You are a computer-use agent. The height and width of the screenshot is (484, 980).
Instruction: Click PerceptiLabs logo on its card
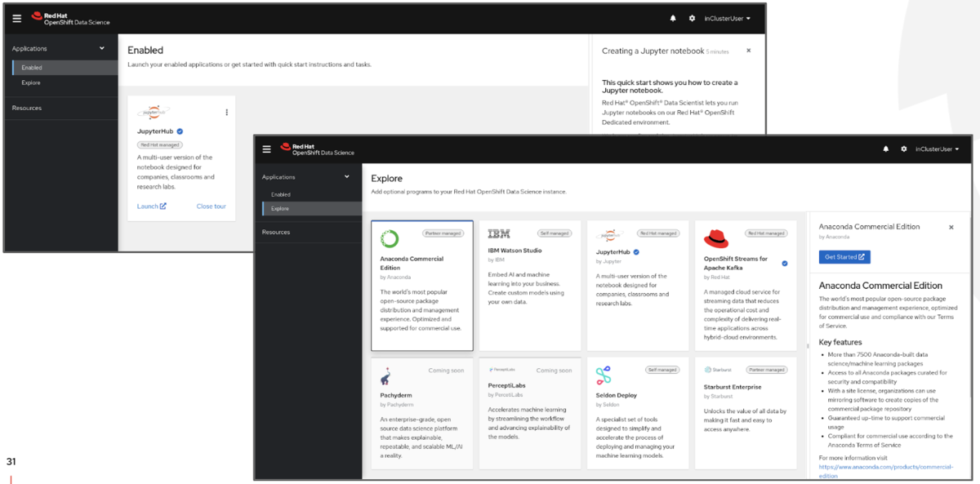coord(501,370)
